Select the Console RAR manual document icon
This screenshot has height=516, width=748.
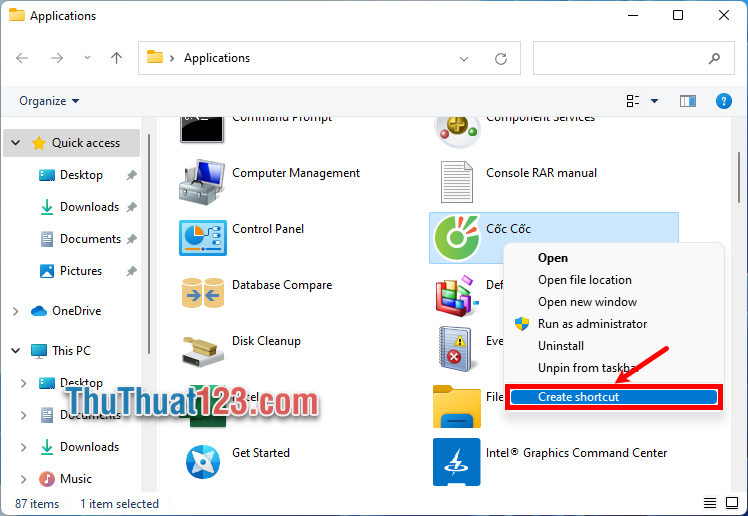(457, 182)
